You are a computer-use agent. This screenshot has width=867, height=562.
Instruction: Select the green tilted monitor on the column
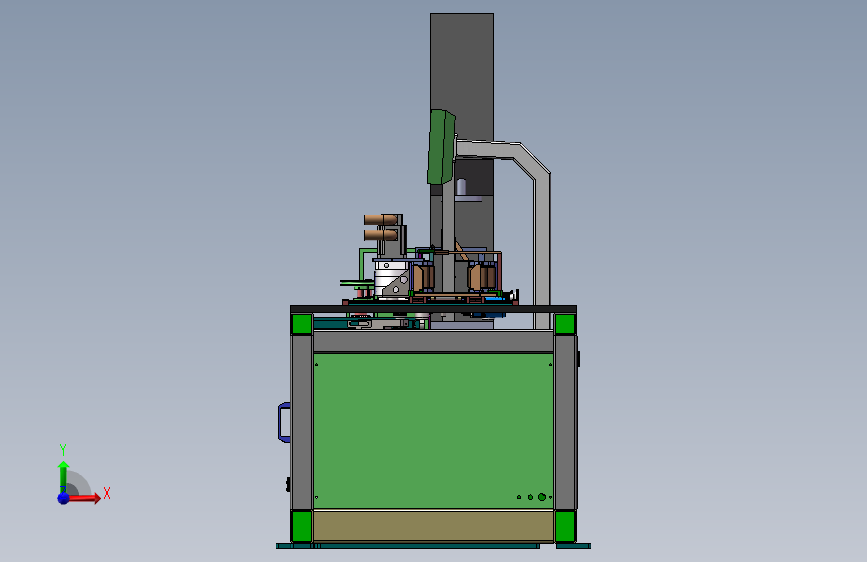click(441, 147)
